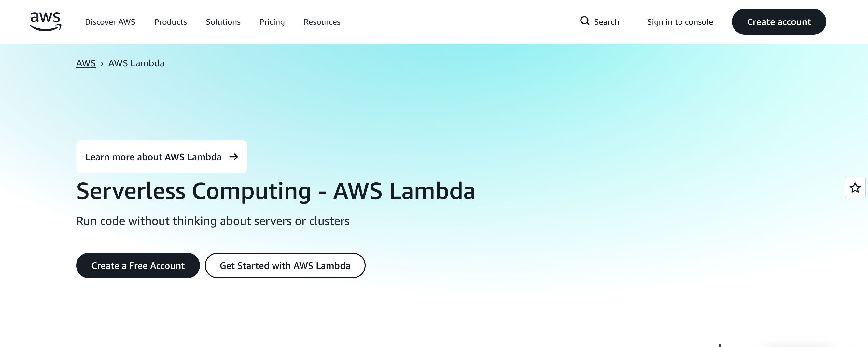Click the AWS logo in the header

click(x=45, y=21)
